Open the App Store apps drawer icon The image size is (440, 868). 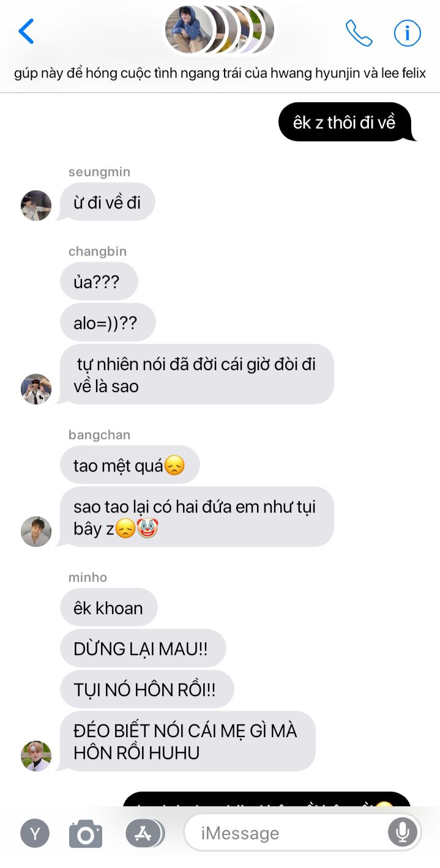click(144, 833)
